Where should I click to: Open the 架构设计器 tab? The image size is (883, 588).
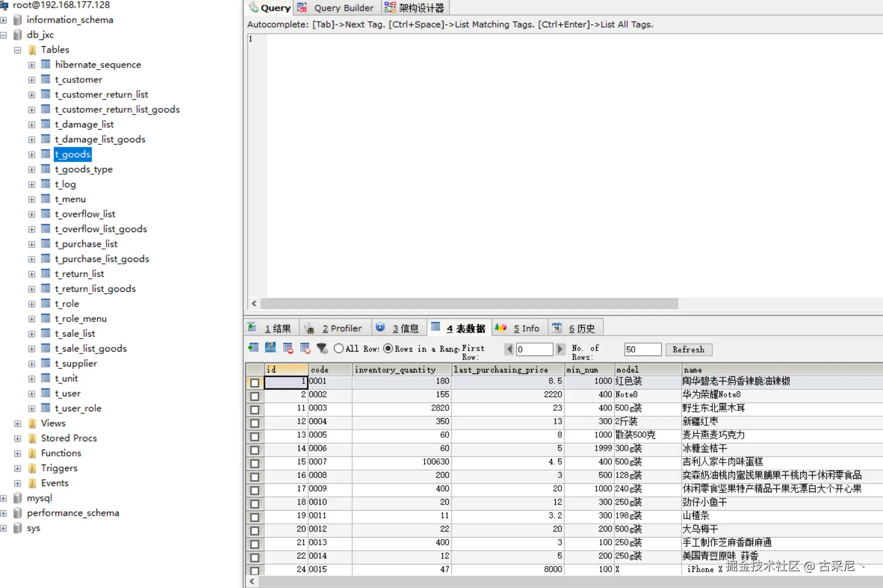[x=414, y=7]
